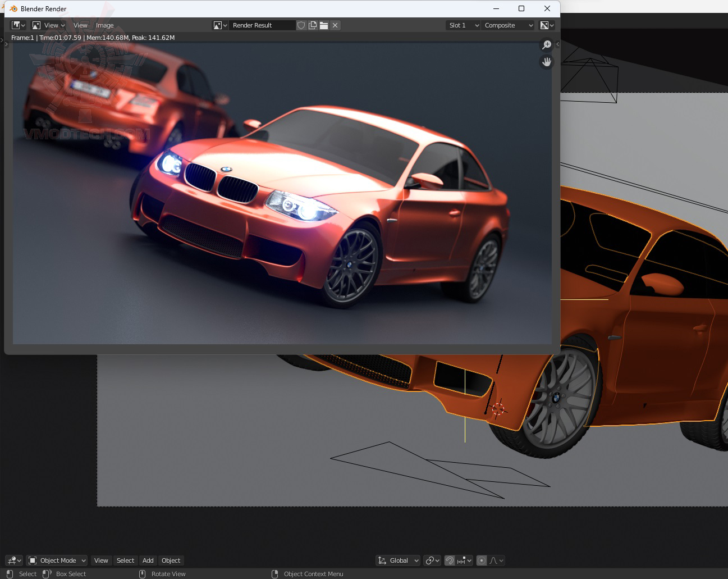The width and height of the screenshot is (728, 579).
Task: Toggle fake user shield for Render Result
Action: click(x=301, y=25)
